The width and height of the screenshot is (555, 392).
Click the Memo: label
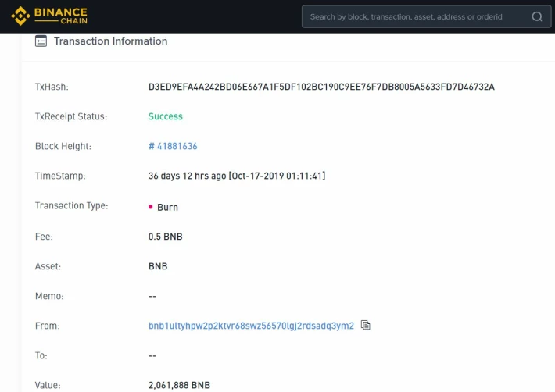[49, 296]
